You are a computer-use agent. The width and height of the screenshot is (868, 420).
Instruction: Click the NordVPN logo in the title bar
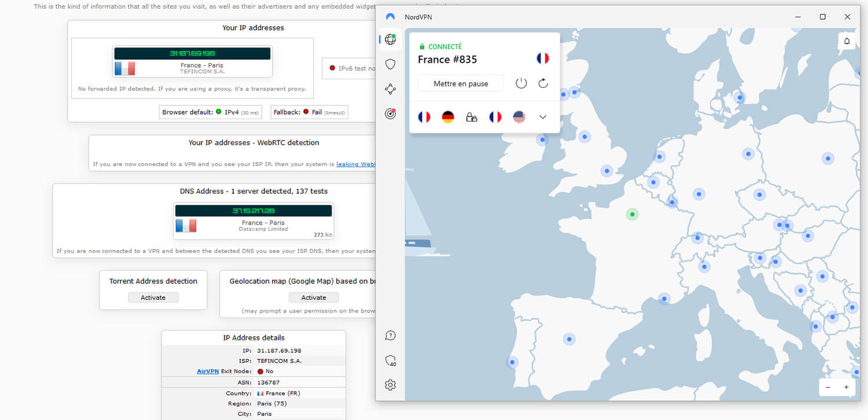pyautogui.click(x=391, y=17)
